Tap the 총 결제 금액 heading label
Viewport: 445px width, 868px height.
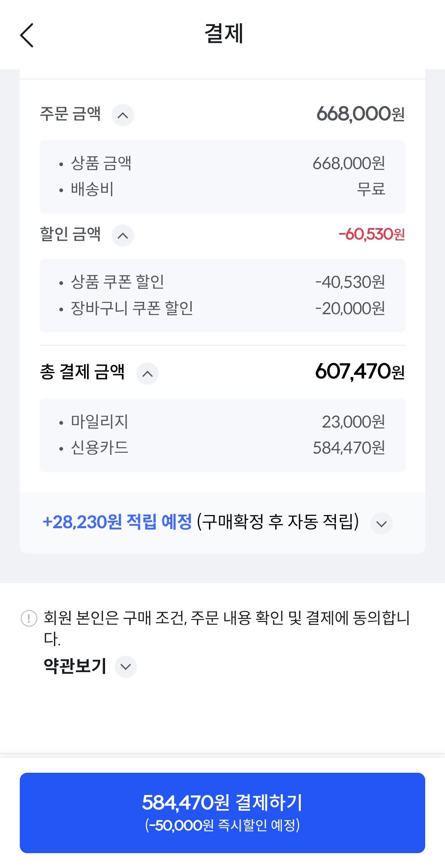[82, 372]
